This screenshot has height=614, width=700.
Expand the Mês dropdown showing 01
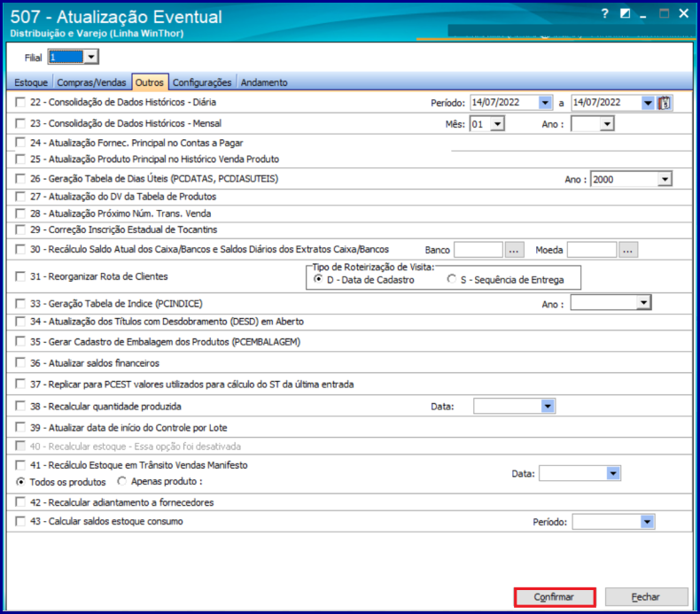[x=497, y=124]
